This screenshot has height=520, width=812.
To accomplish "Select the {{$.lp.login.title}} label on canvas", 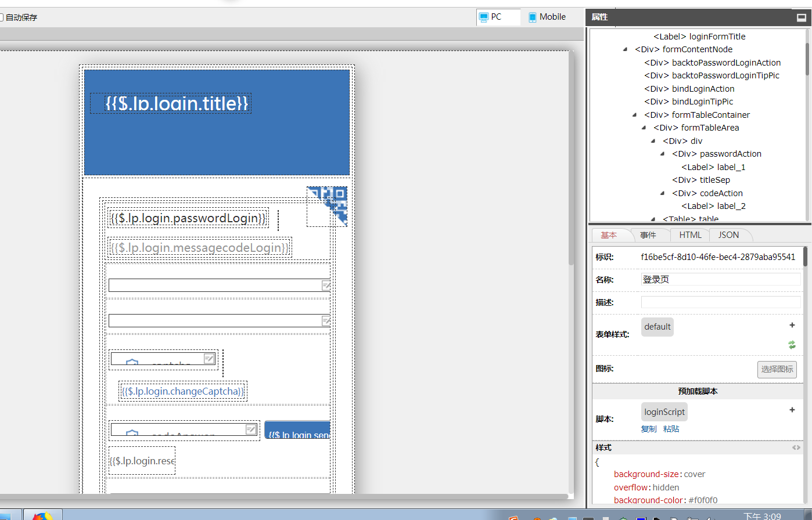I will click(177, 103).
